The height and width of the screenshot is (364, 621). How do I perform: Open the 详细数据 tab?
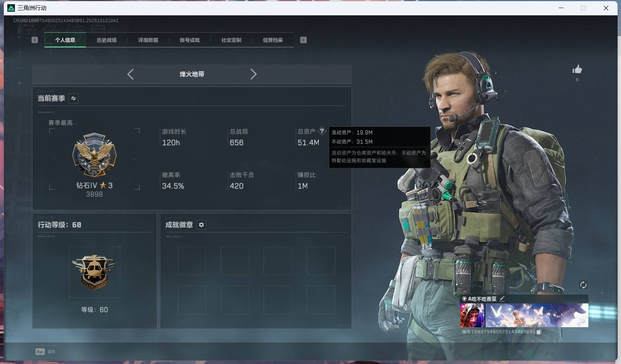[x=148, y=40]
